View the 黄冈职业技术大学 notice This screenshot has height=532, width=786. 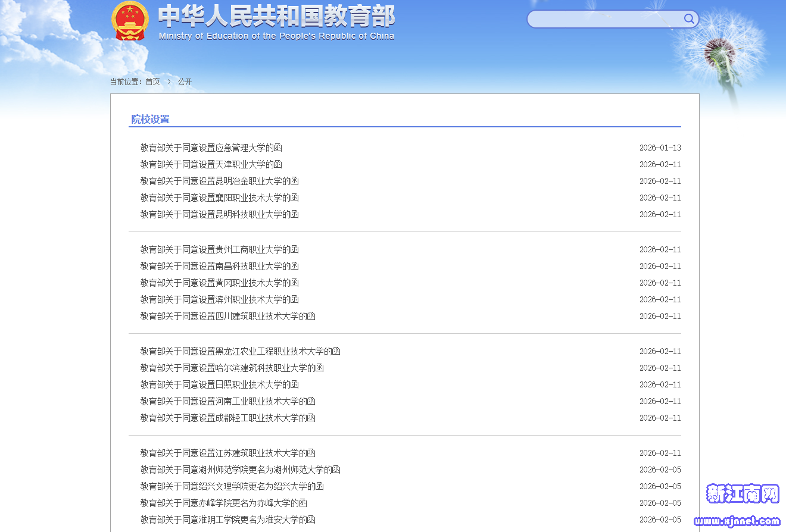pos(219,283)
